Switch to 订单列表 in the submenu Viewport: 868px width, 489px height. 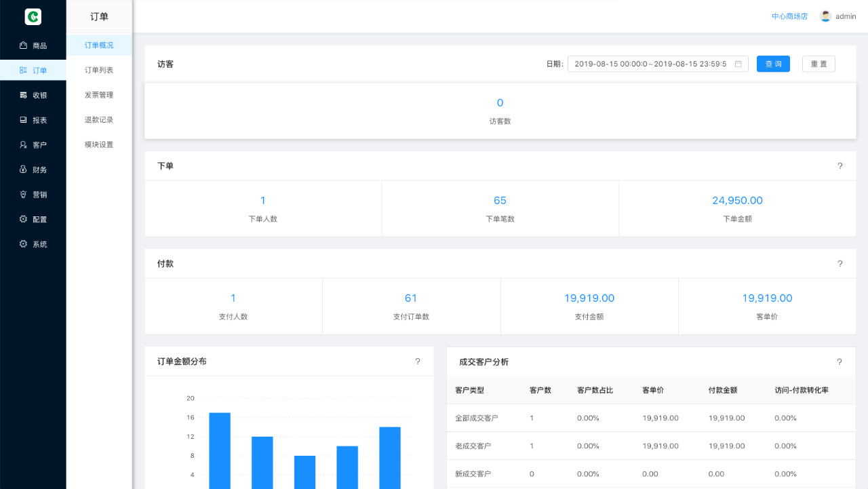(x=99, y=70)
